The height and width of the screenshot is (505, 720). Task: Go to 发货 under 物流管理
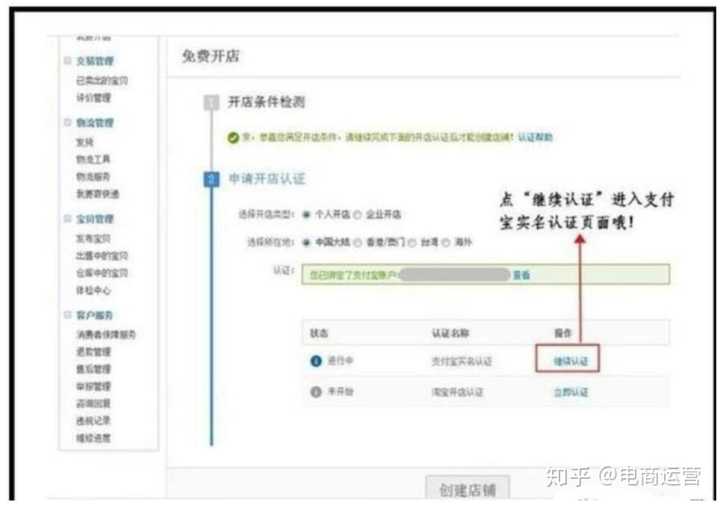click(85, 142)
